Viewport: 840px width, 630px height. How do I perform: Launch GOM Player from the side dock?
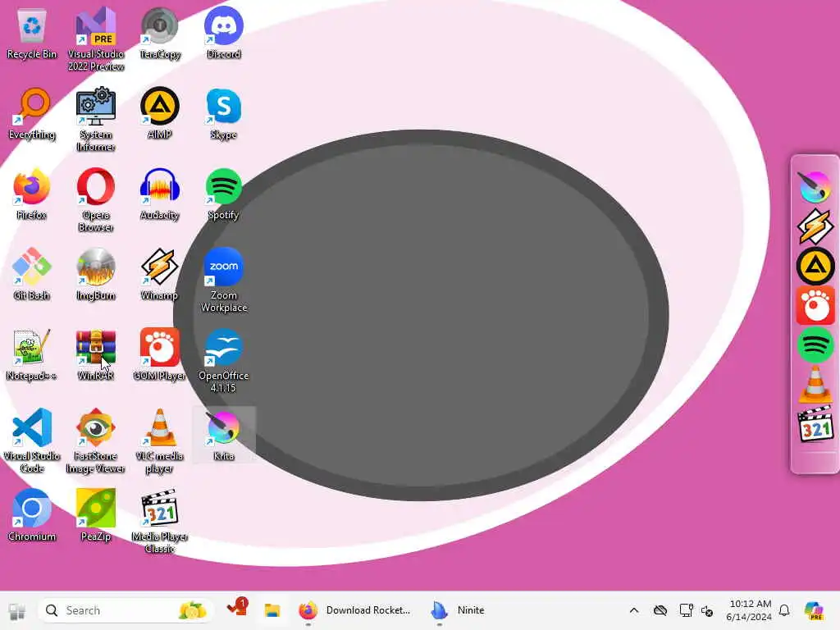tap(815, 305)
